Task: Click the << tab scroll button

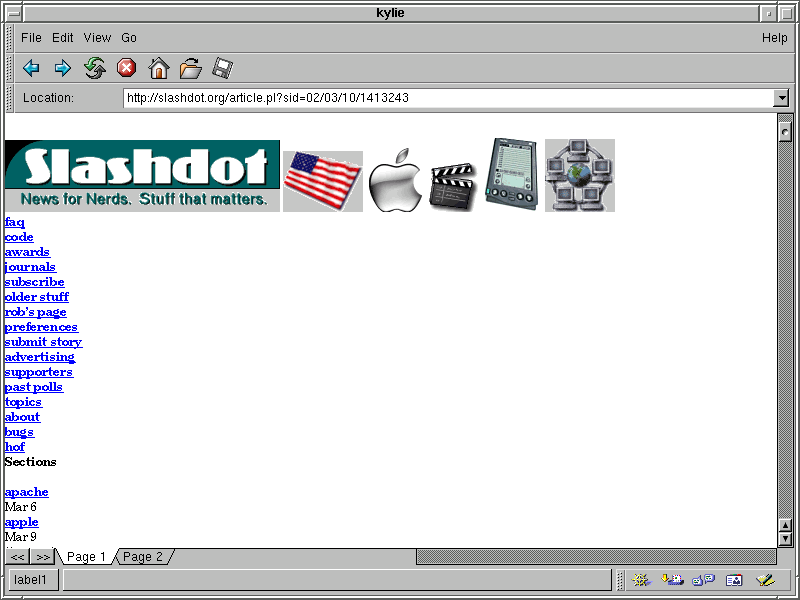Action: point(17,557)
